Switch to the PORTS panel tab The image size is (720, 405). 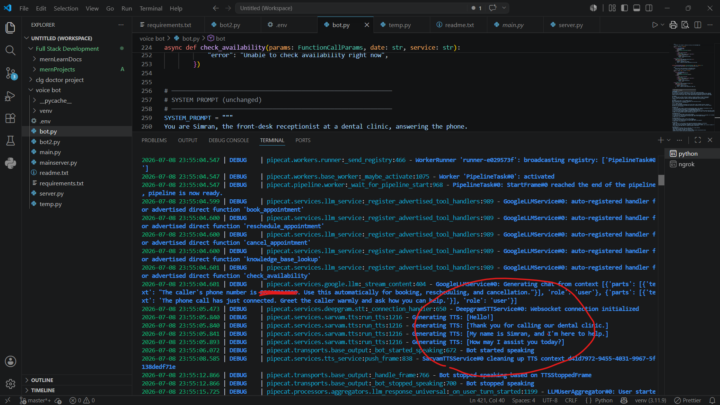(x=303, y=140)
